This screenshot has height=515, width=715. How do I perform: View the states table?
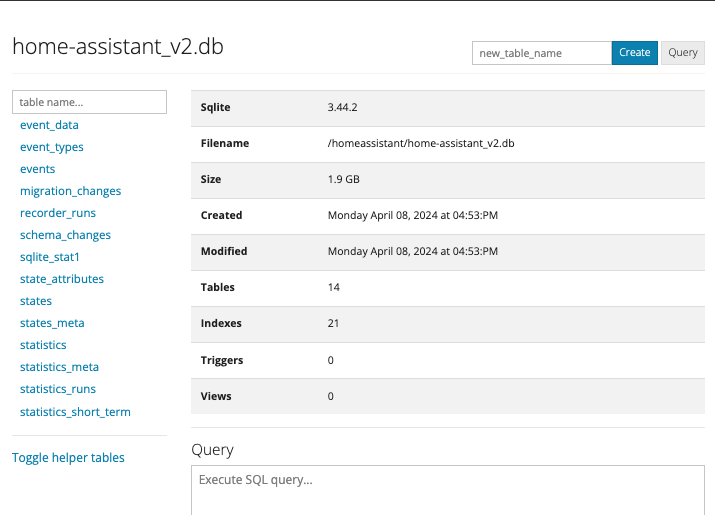tap(36, 301)
